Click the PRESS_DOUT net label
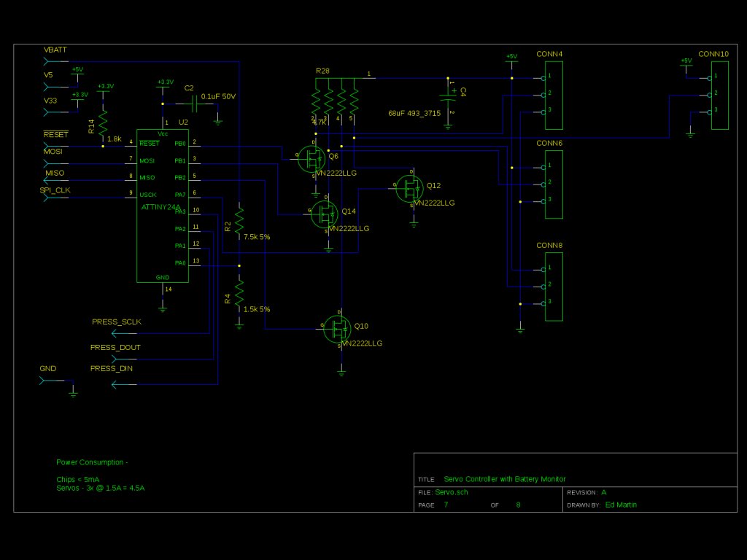The height and width of the screenshot is (560, 747). coord(115,348)
